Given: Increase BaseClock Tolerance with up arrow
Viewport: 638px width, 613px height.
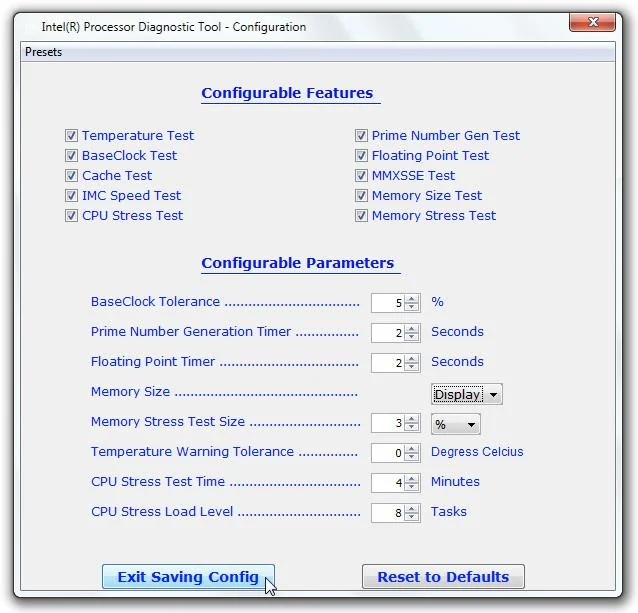Looking at the screenshot, I should point(411,299).
